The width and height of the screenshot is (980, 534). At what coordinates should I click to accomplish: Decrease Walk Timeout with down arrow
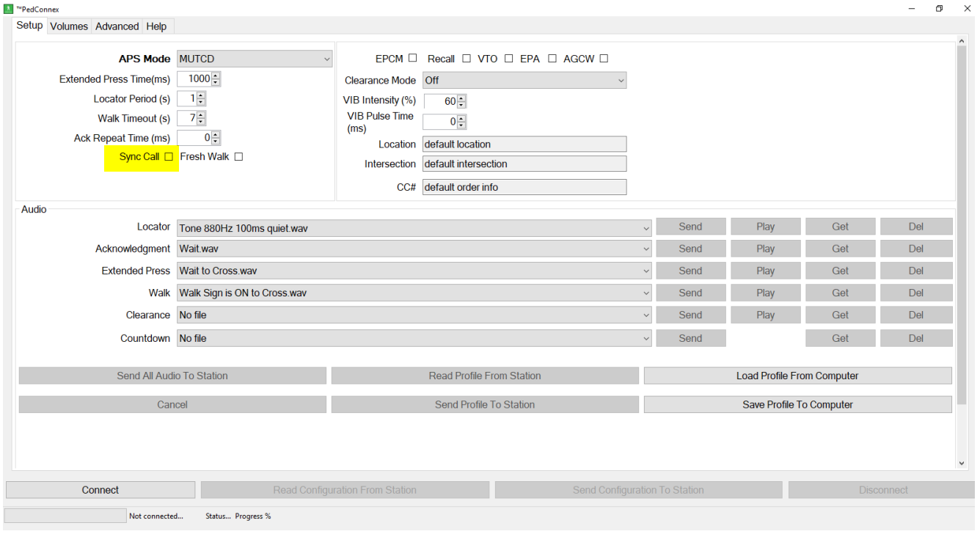[201, 122]
